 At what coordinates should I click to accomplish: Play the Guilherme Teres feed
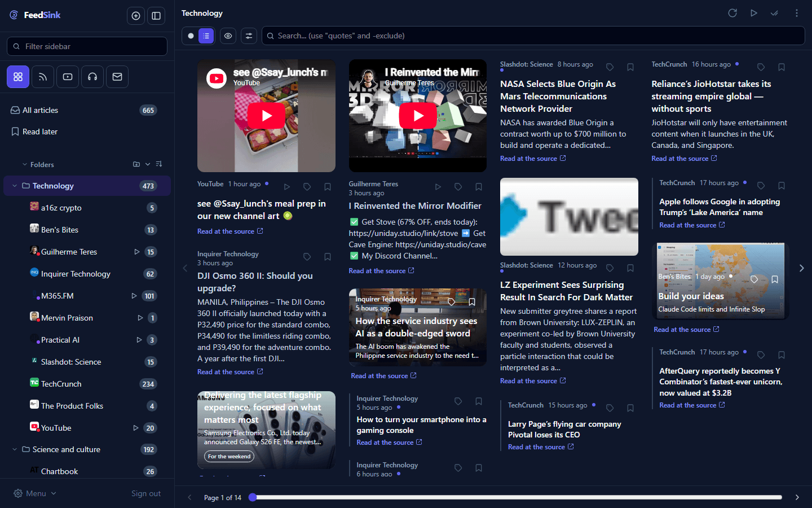pyautogui.click(x=136, y=252)
